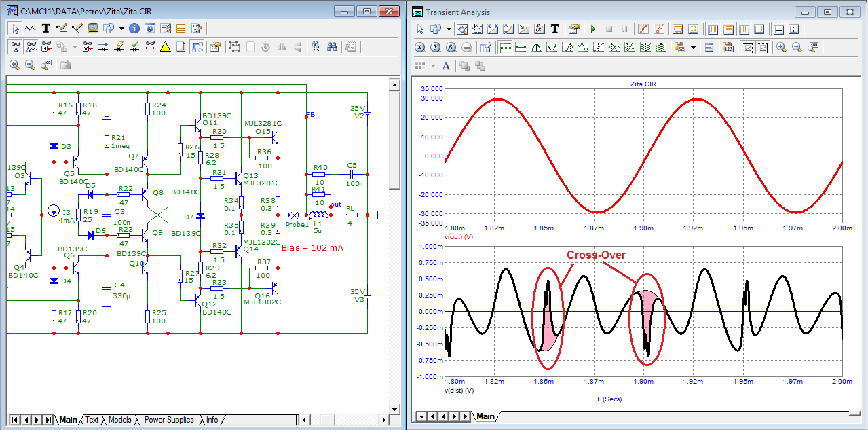Click the v(out) (V) waveform label

[459, 236]
